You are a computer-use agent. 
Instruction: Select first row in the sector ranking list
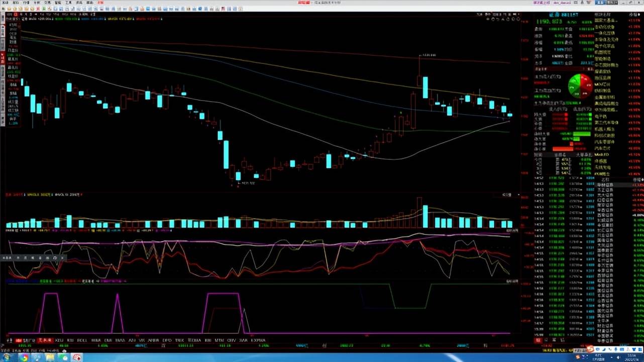tap(606, 22)
